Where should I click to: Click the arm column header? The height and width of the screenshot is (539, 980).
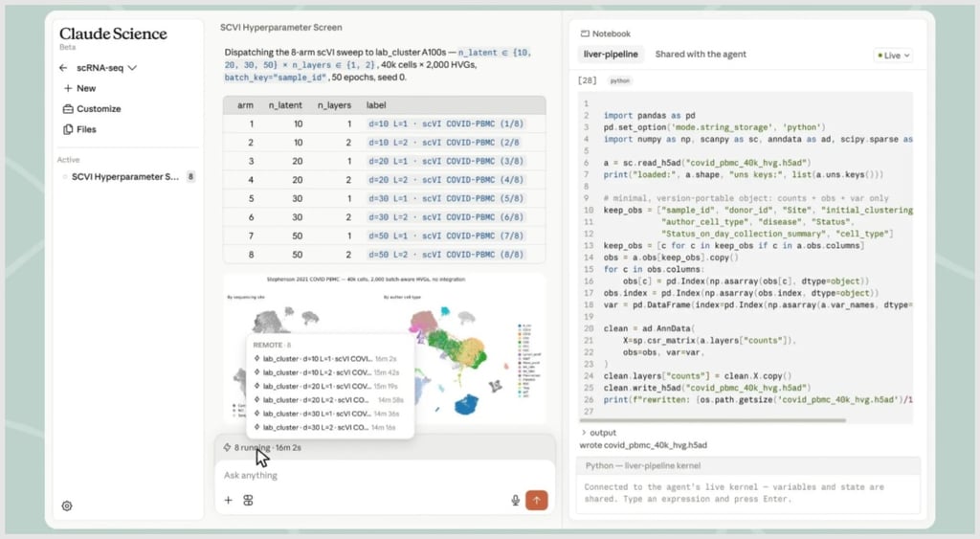[245, 105]
